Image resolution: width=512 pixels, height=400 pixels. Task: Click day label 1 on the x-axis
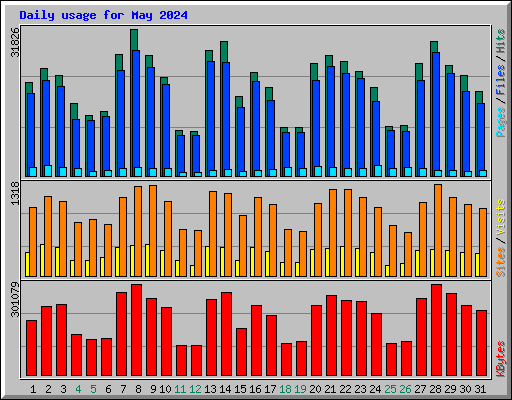pos(33,389)
